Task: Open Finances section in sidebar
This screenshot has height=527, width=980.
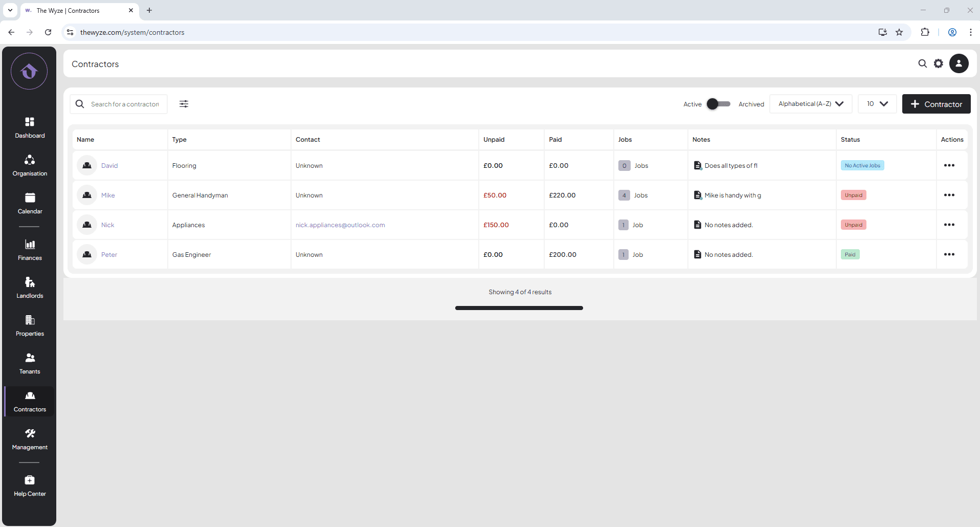Action: click(x=30, y=250)
